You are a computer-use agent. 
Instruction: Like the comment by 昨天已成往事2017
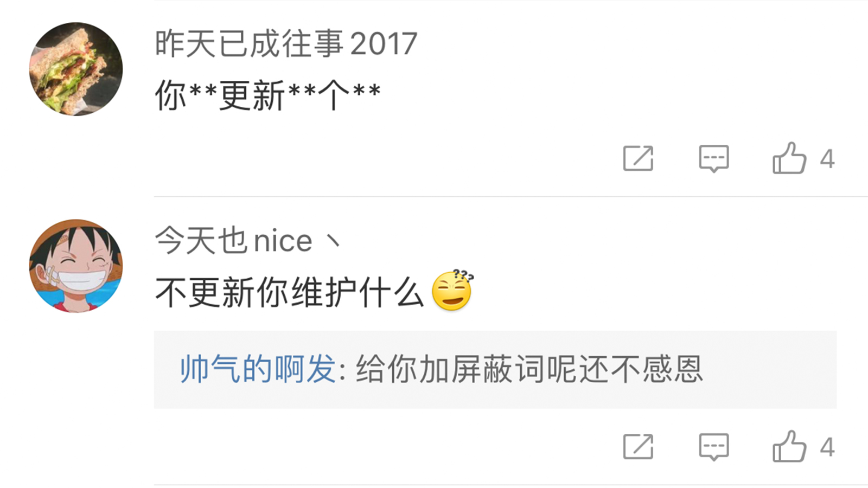point(789,158)
